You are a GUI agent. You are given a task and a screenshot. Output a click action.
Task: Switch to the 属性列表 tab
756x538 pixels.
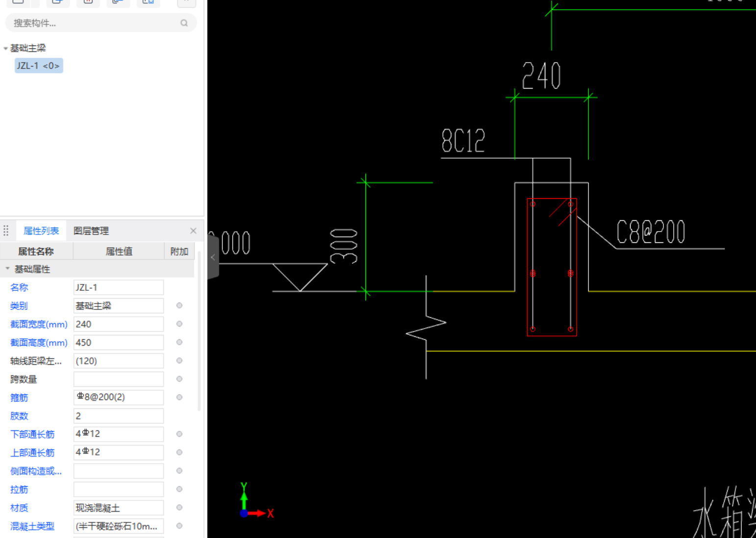41,231
